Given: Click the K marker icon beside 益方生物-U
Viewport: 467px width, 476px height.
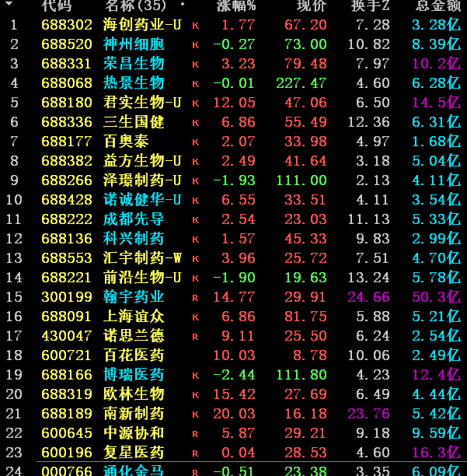Looking at the screenshot, I should click(x=196, y=162).
